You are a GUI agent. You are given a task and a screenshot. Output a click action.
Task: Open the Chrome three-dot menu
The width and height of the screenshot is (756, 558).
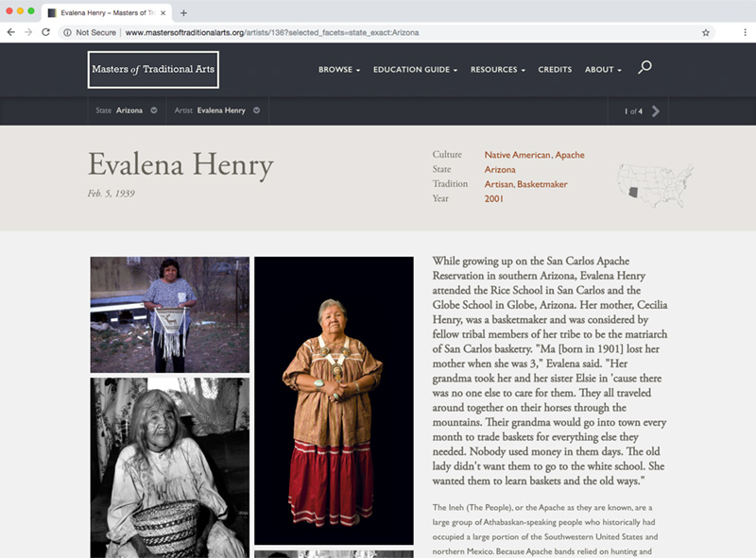(746, 32)
